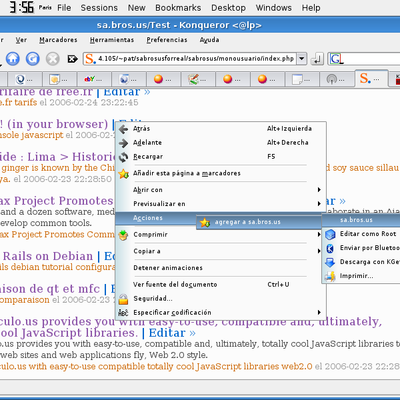Click the 3:56 clock display

tap(22, 7)
